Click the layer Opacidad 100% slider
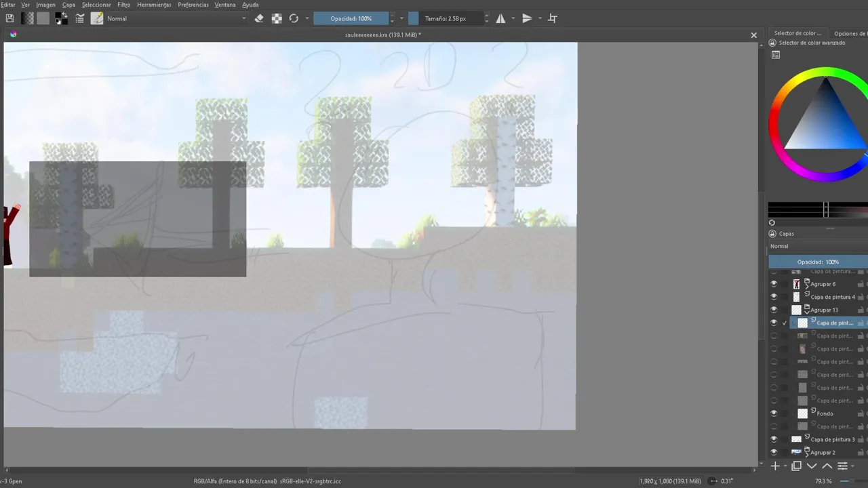 click(x=818, y=262)
